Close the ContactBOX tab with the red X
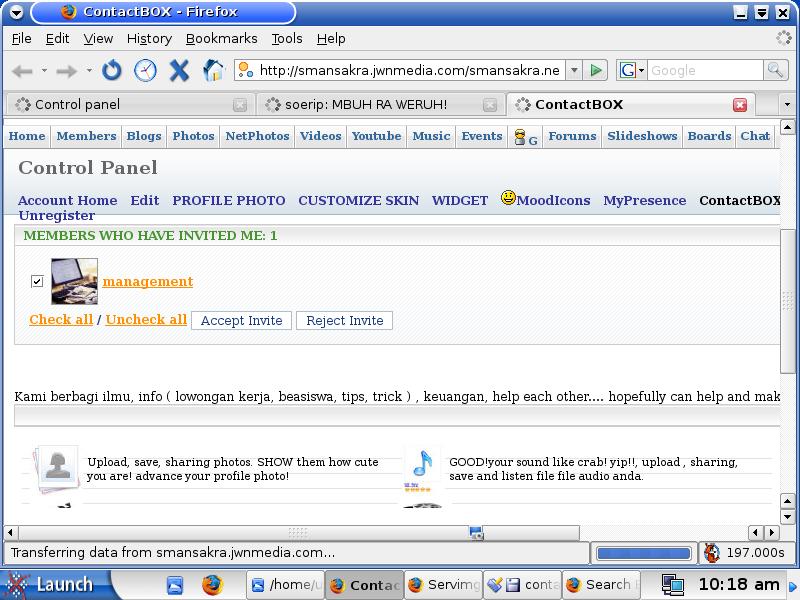This screenshot has height=600, width=800. (x=740, y=105)
